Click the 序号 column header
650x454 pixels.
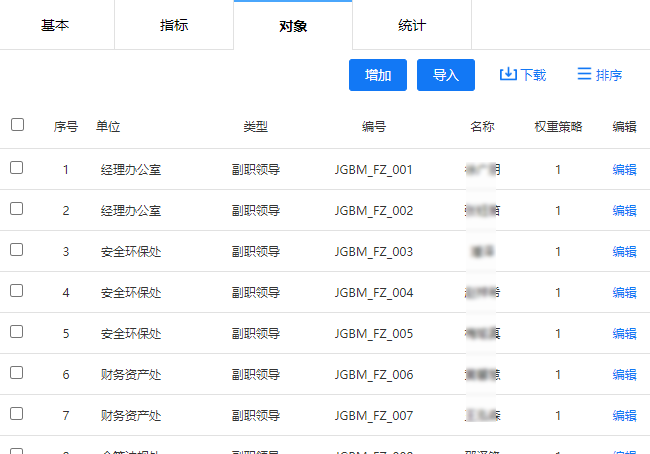tap(65, 126)
